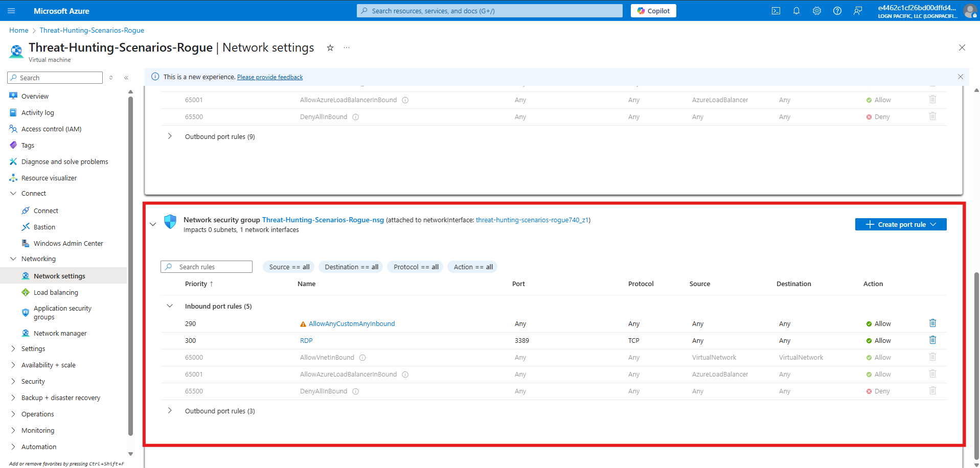Delete the AllowAnyCustomAnyInbound rule

(x=932, y=323)
